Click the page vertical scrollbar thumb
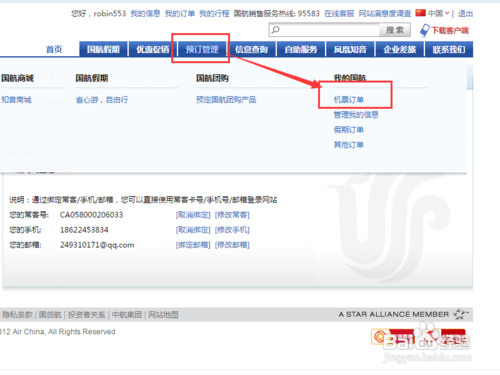This screenshot has width=500, height=375. coord(470,77)
